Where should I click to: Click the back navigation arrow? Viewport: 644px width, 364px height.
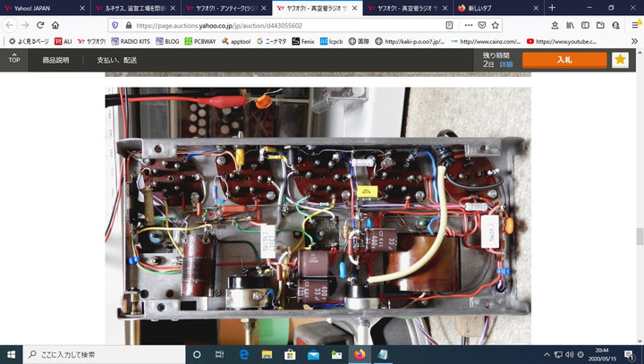tap(9, 25)
